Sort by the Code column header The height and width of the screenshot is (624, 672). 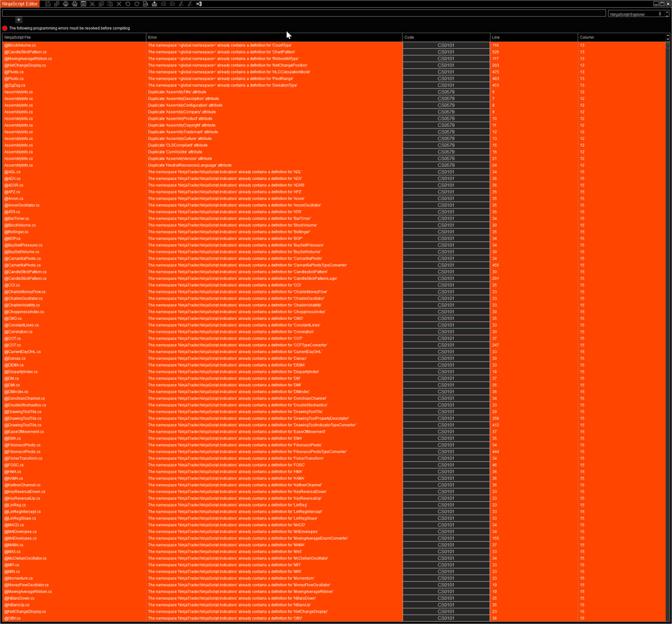point(446,37)
